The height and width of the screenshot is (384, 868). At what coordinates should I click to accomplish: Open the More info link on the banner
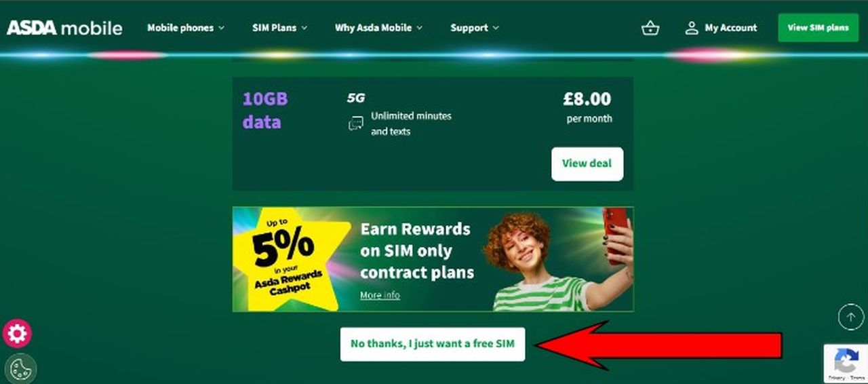click(380, 295)
